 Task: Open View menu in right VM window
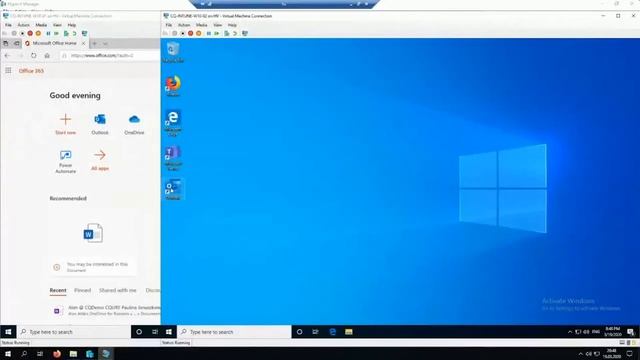[x=218, y=25]
